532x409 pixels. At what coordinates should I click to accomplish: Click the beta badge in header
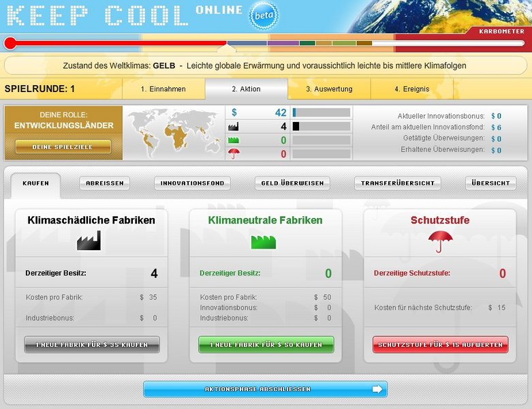264,16
